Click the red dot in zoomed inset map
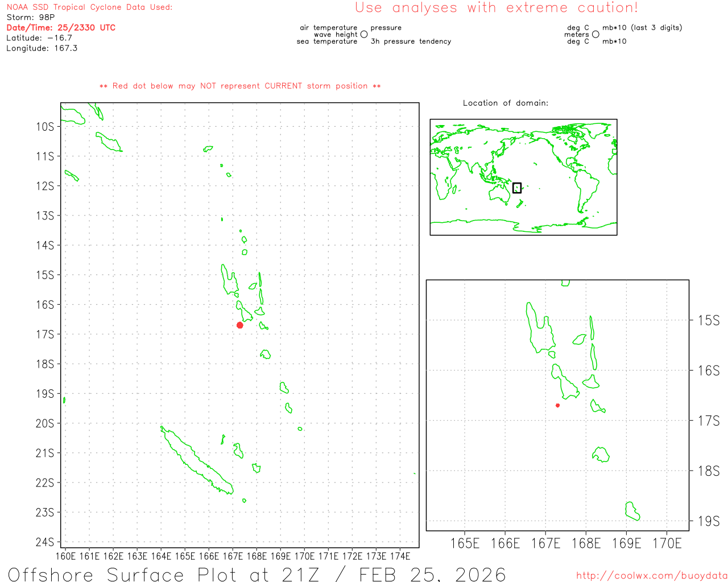 pyautogui.click(x=557, y=405)
